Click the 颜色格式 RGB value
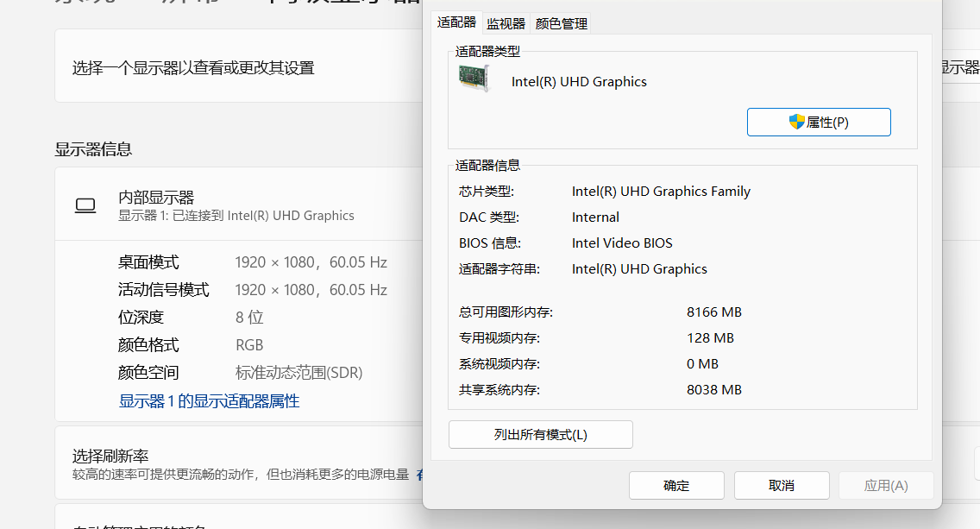The width and height of the screenshot is (980, 529). [249, 344]
